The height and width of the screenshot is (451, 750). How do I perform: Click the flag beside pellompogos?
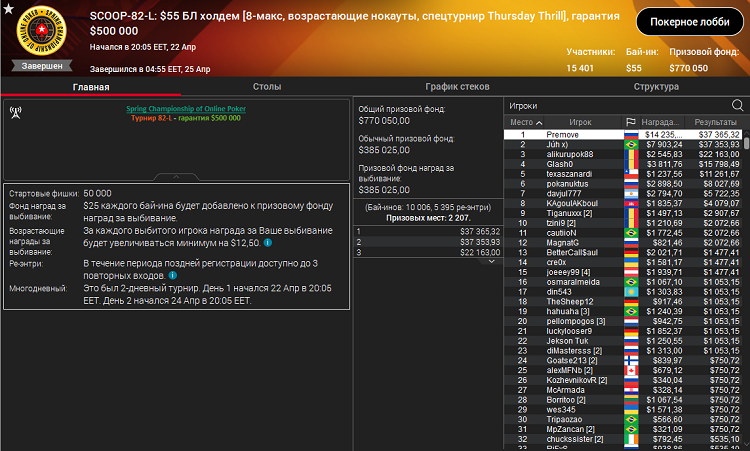click(631, 321)
